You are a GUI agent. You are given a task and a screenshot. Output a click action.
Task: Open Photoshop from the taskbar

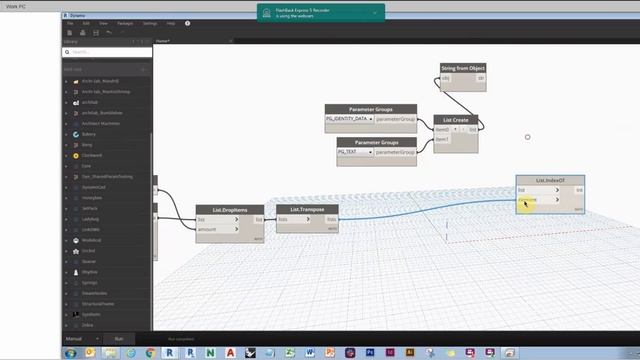coord(370,353)
